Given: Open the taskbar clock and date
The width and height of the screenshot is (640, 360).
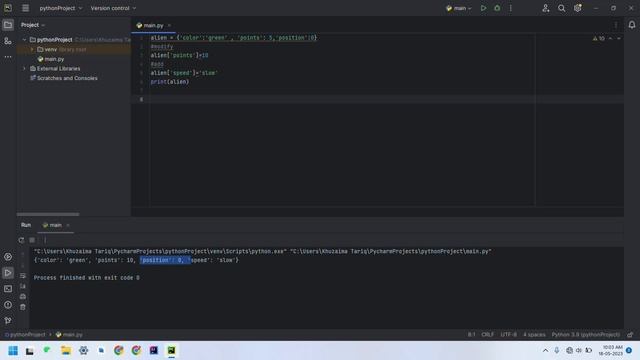Looking at the screenshot, I should (x=611, y=351).
